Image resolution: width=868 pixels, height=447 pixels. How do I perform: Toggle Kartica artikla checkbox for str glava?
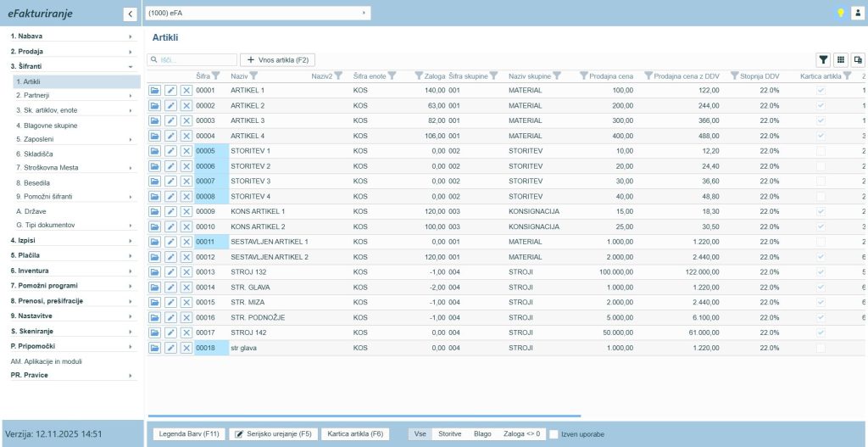pyautogui.click(x=820, y=348)
